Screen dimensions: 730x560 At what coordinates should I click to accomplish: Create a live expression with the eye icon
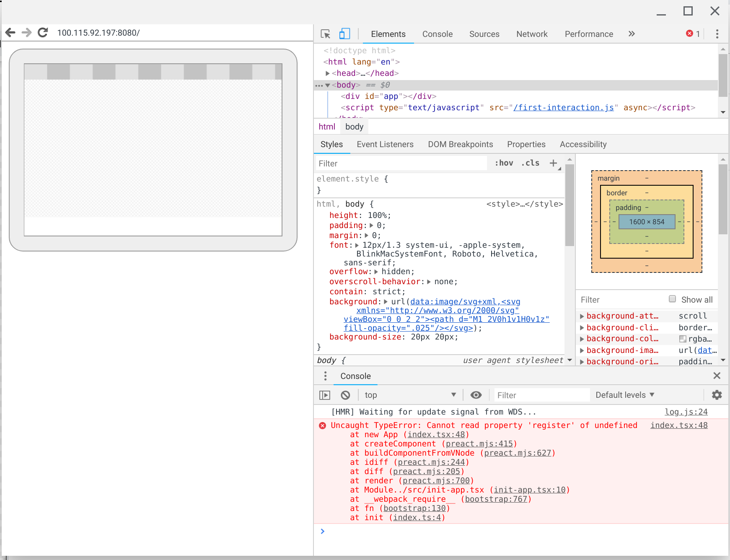tap(476, 394)
